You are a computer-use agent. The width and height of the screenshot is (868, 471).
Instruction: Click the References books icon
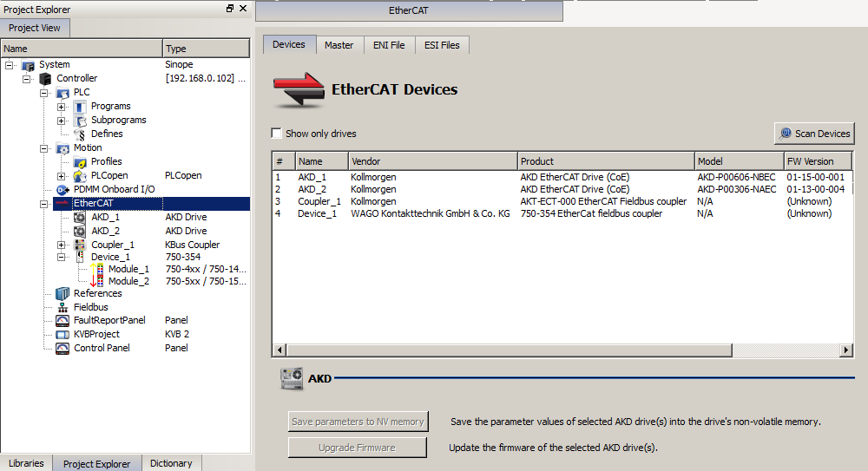point(62,293)
